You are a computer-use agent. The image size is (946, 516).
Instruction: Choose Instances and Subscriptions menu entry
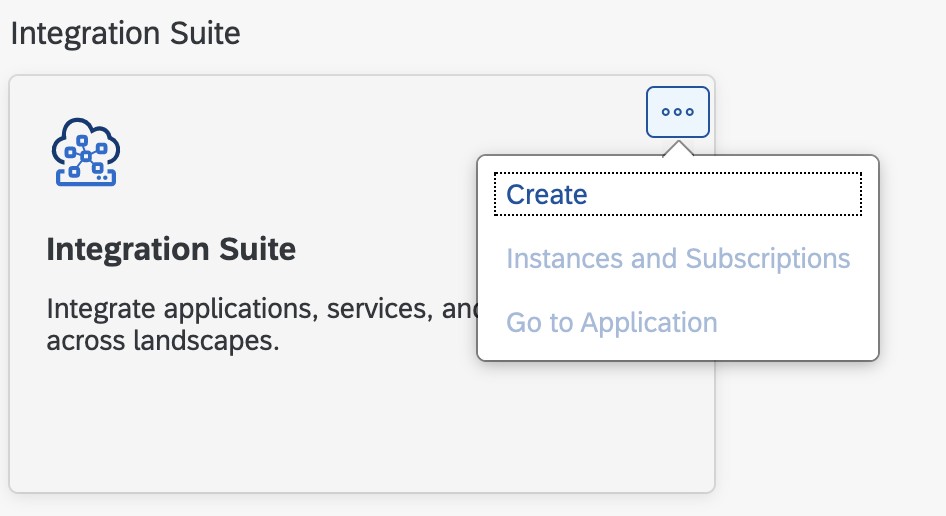[x=678, y=259]
